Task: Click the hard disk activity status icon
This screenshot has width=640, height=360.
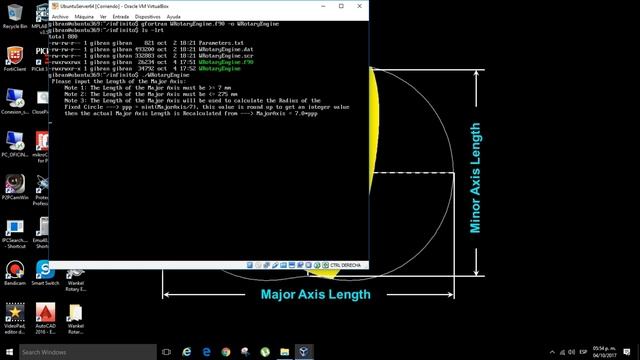Action: tap(250, 265)
